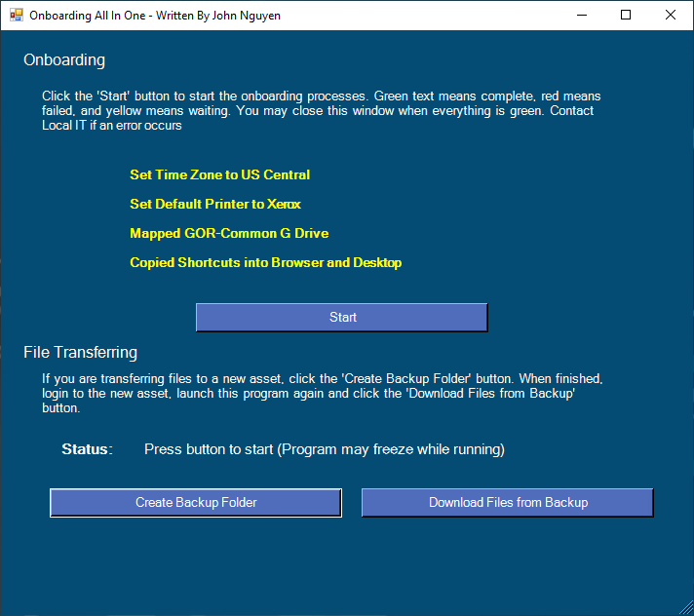Click the app icon in title bar

coord(17,15)
